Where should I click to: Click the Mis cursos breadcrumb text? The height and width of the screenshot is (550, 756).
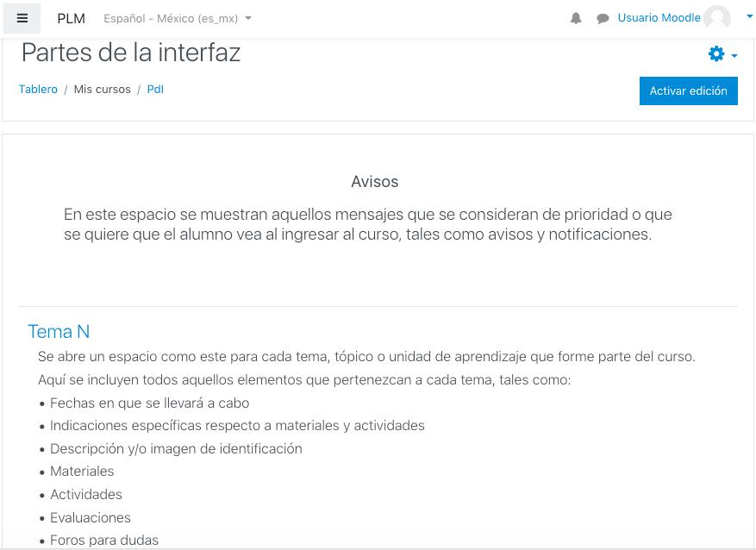[x=103, y=89]
